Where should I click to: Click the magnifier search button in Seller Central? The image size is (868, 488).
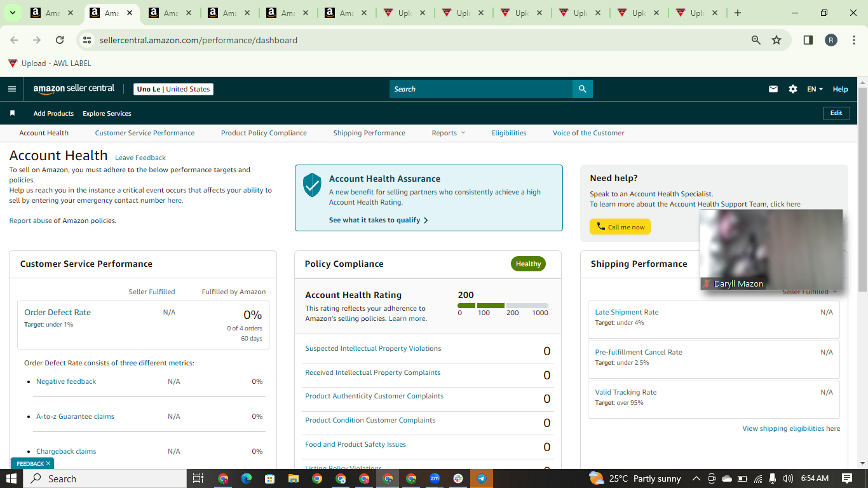pos(582,89)
